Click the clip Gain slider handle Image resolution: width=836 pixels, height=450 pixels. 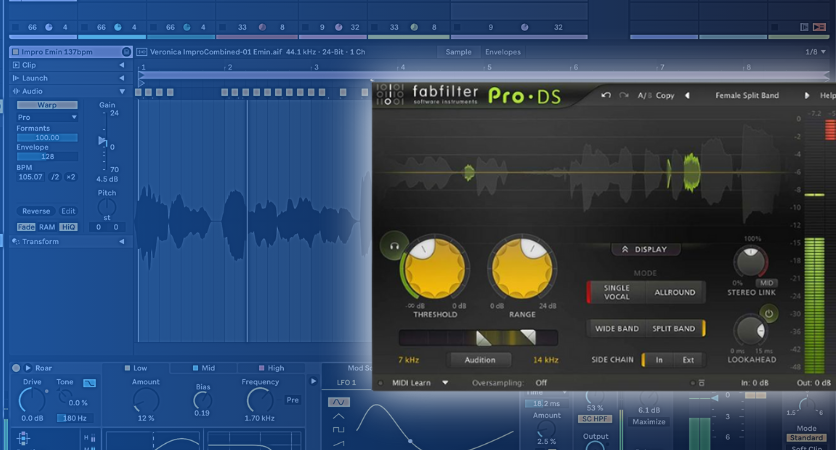pyautogui.click(x=102, y=141)
